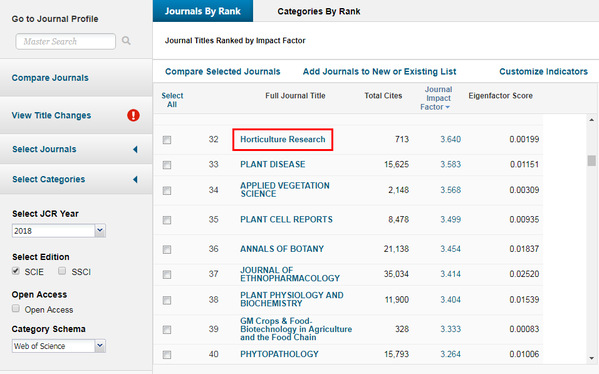
Task: Tick the checkbox for PHYTOPATHOLOGY
Action: 167,355
